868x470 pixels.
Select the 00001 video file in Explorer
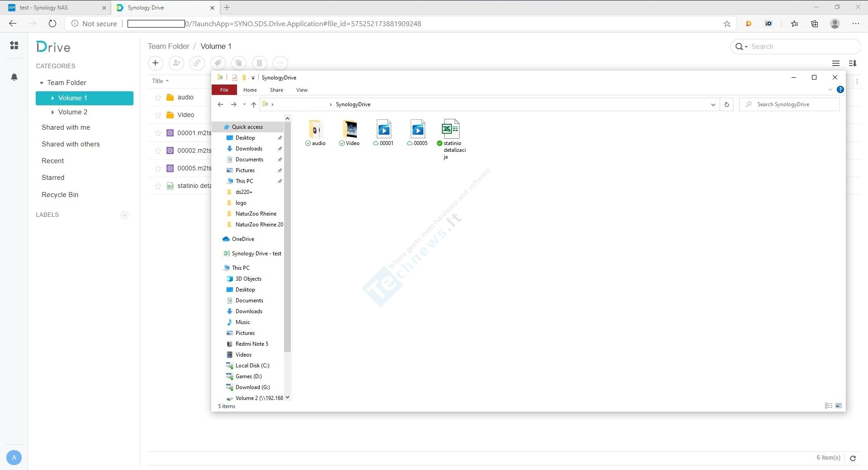pyautogui.click(x=384, y=133)
